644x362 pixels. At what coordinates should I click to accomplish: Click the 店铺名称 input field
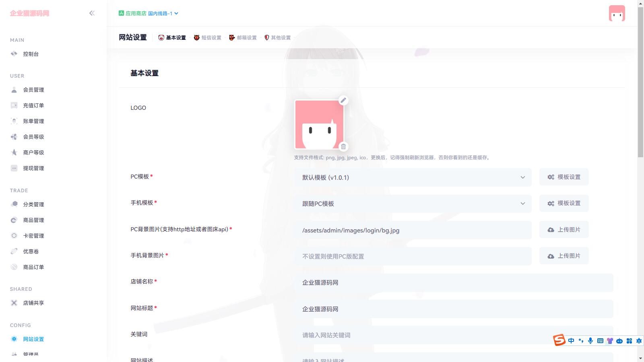[x=453, y=283]
